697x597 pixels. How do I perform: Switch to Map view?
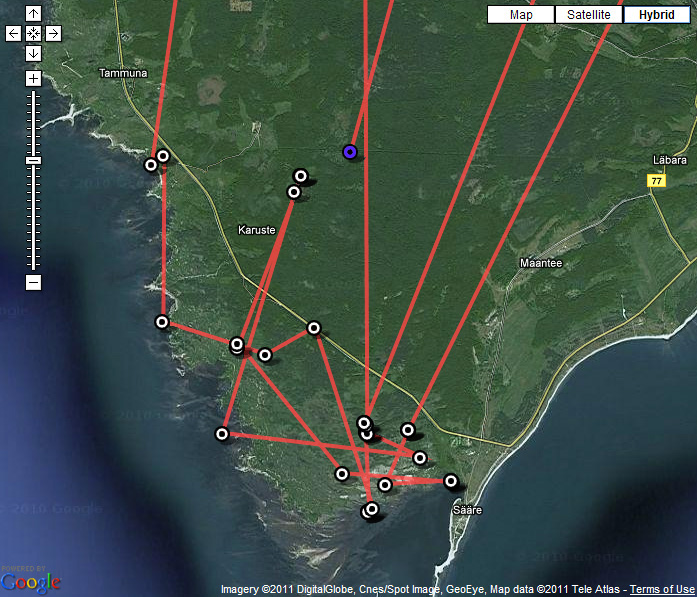click(520, 15)
